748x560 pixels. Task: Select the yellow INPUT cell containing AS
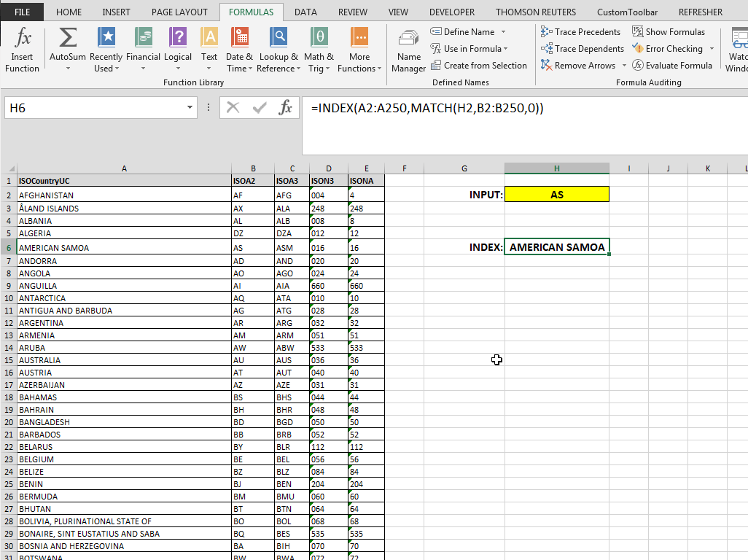[556, 195]
